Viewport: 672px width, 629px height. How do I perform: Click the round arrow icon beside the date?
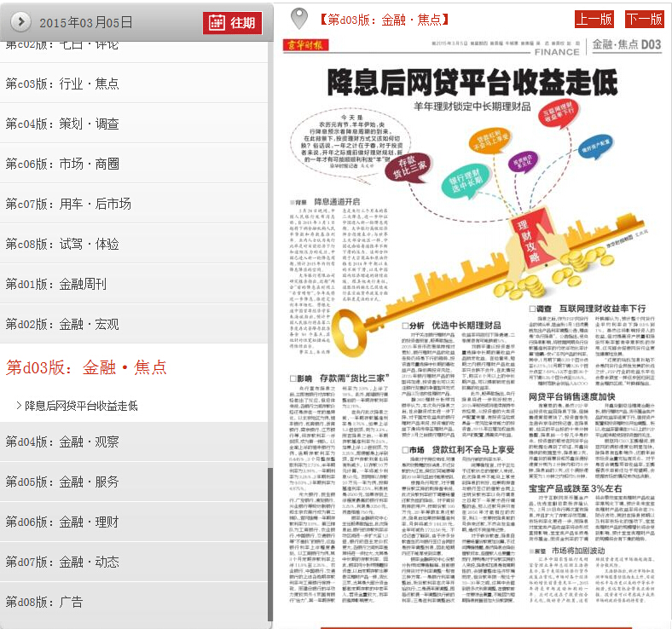pos(20,21)
